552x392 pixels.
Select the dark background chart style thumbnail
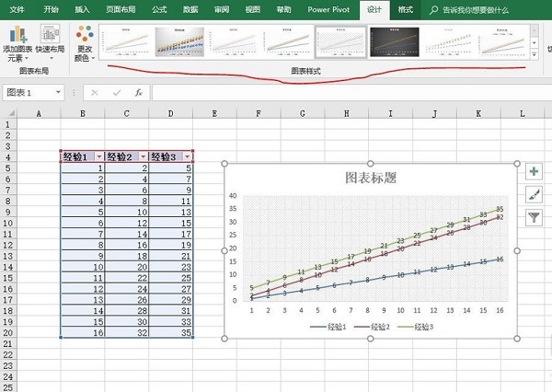394,40
